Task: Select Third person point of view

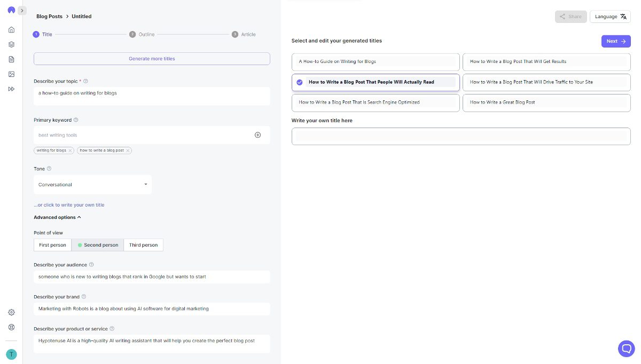Action: click(x=143, y=245)
